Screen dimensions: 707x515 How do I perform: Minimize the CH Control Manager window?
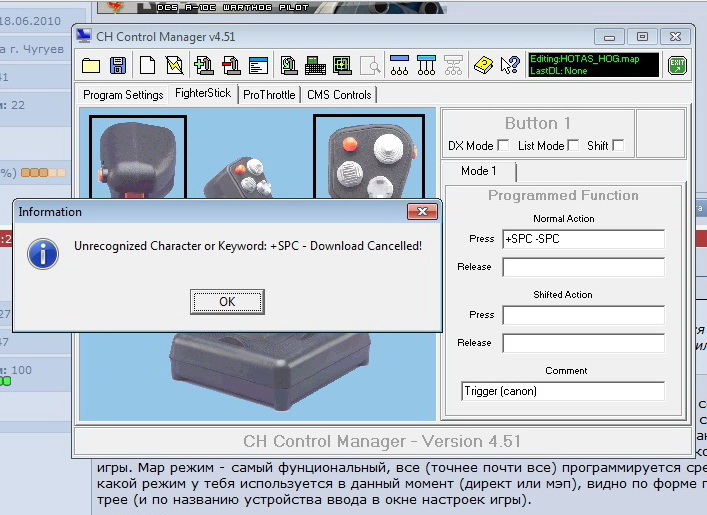(610, 37)
